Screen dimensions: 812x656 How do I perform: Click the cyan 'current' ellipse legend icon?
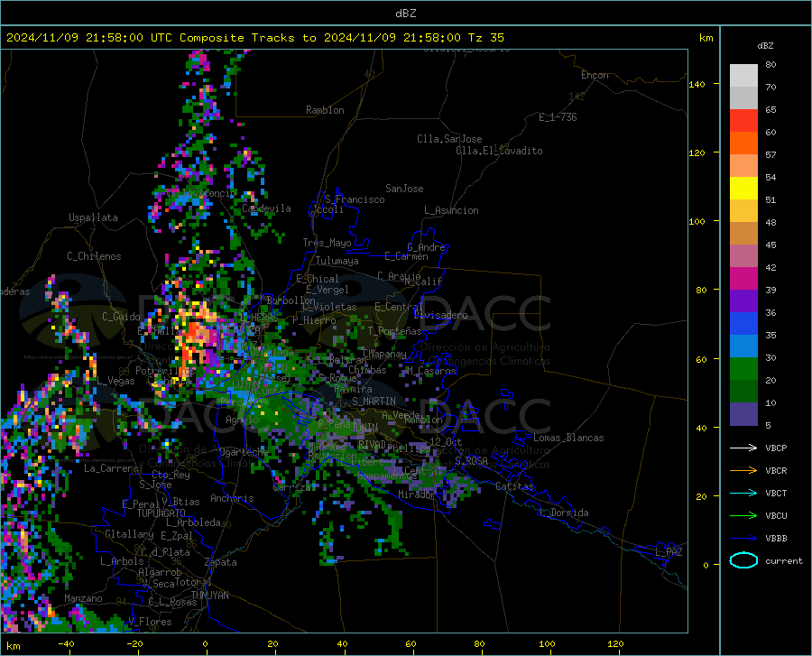[743, 560]
